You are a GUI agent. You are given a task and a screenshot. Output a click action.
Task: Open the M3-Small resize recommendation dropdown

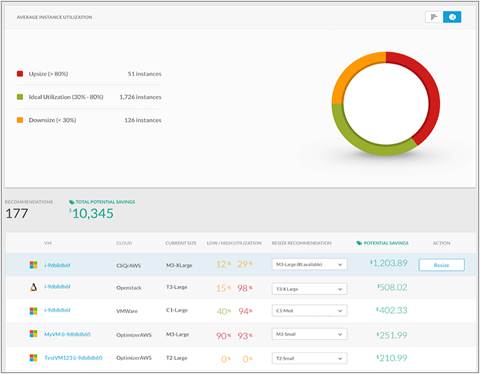click(309, 334)
